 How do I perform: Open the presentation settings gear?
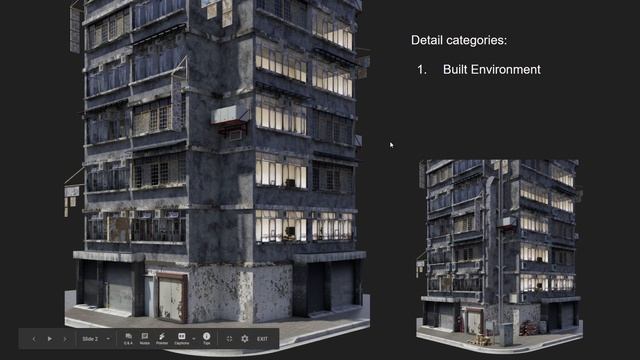[244, 339]
